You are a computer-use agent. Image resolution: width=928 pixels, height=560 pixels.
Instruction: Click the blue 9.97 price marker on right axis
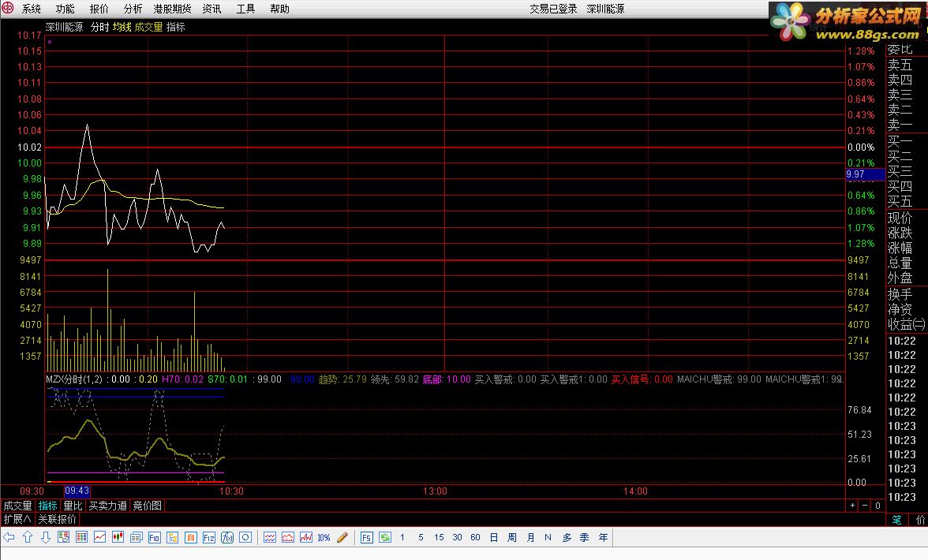[865, 174]
